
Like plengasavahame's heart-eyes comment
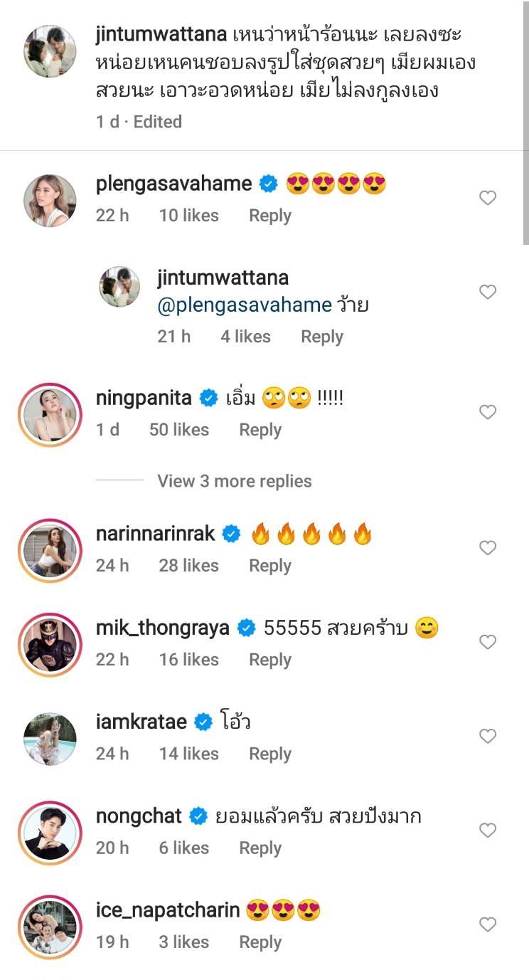click(487, 199)
